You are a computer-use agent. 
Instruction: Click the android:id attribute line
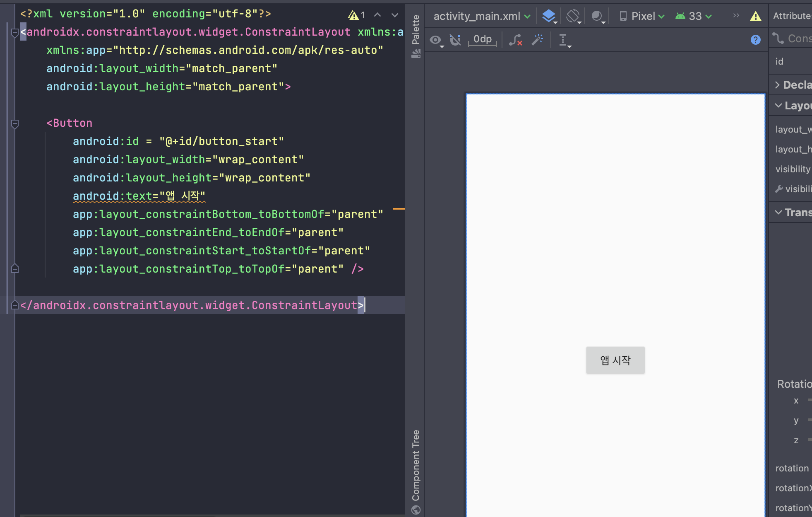(x=178, y=141)
